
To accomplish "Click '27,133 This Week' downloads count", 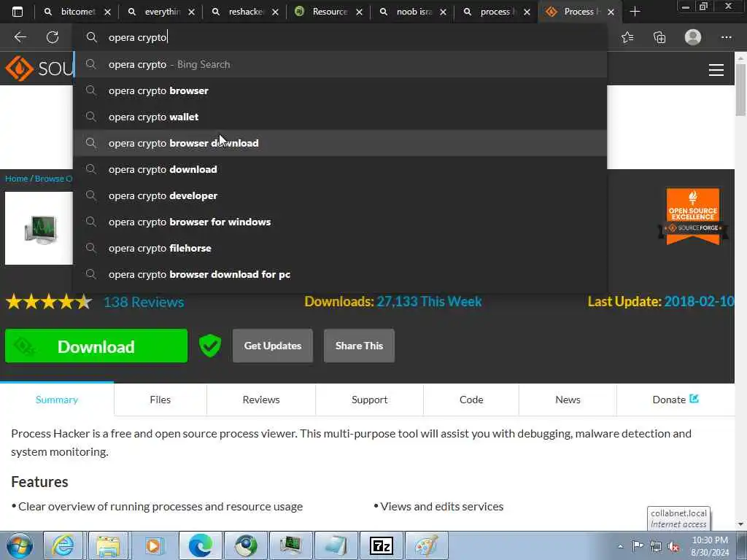I will [x=429, y=301].
